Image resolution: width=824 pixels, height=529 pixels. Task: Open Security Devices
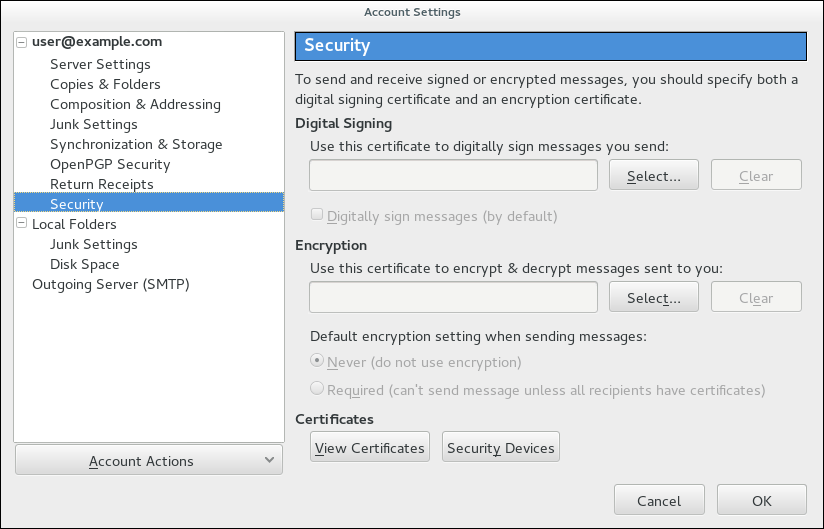pyautogui.click(x=501, y=447)
